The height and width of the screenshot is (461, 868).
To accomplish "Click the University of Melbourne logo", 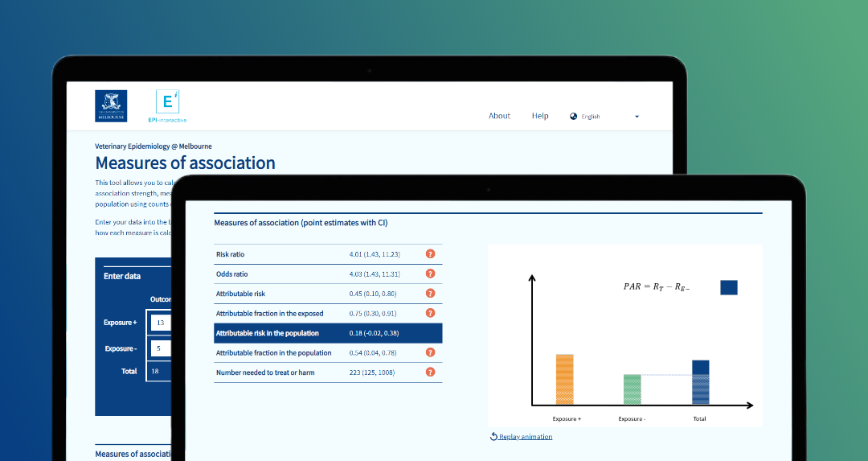I will coord(111,106).
